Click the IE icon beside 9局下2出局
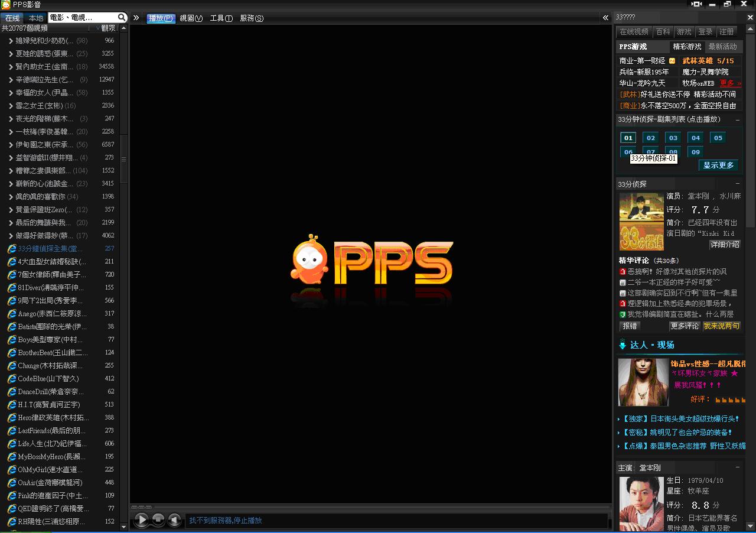 [12, 301]
